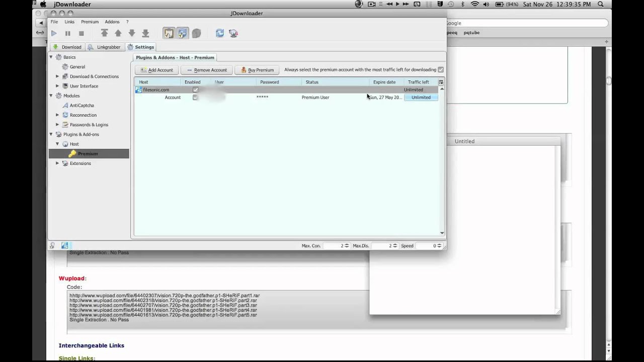Move selection up arrow icon
The width and height of the screenshot is (644, 362).
118,33
